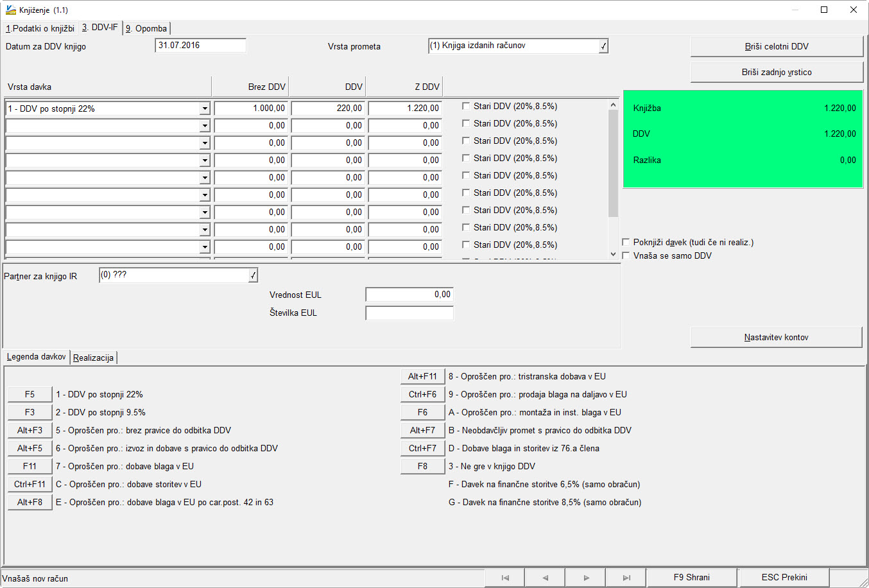The width and height of the screenshot is (869, 588).
Task: Click the Številka EUL input field
Action: pyautogui.click(x=409, y=313)
